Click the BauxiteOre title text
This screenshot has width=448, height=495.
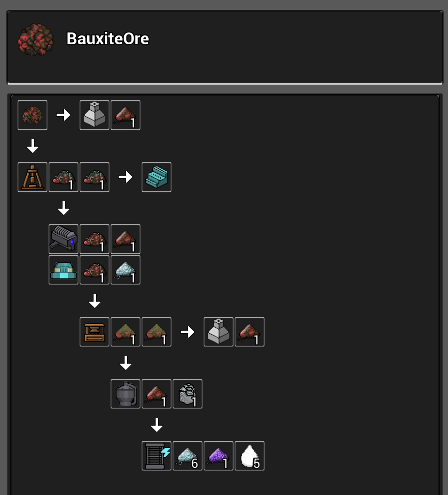coord(108,39)
